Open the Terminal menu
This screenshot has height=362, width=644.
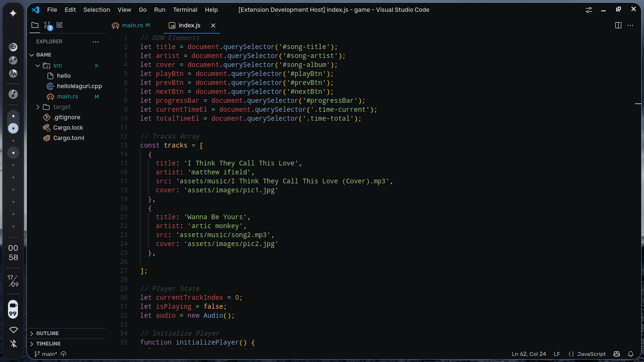click(185, 9)
